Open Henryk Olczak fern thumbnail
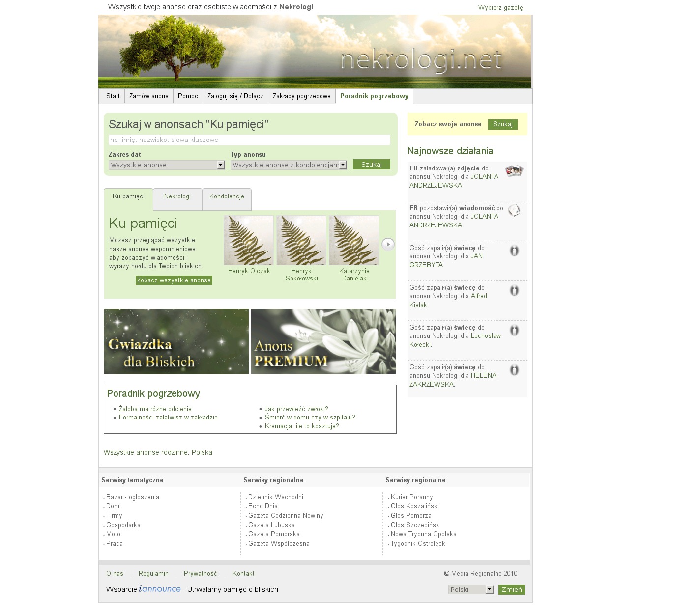This screenshot has width=700, height=615. click(249, 240)
